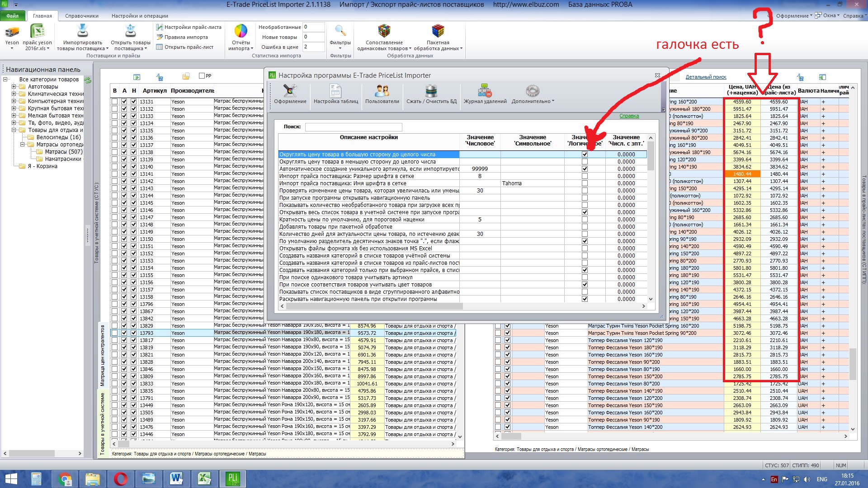Toggle При поиске соответствия учитывать цвет checkbox

click(585, 284)
